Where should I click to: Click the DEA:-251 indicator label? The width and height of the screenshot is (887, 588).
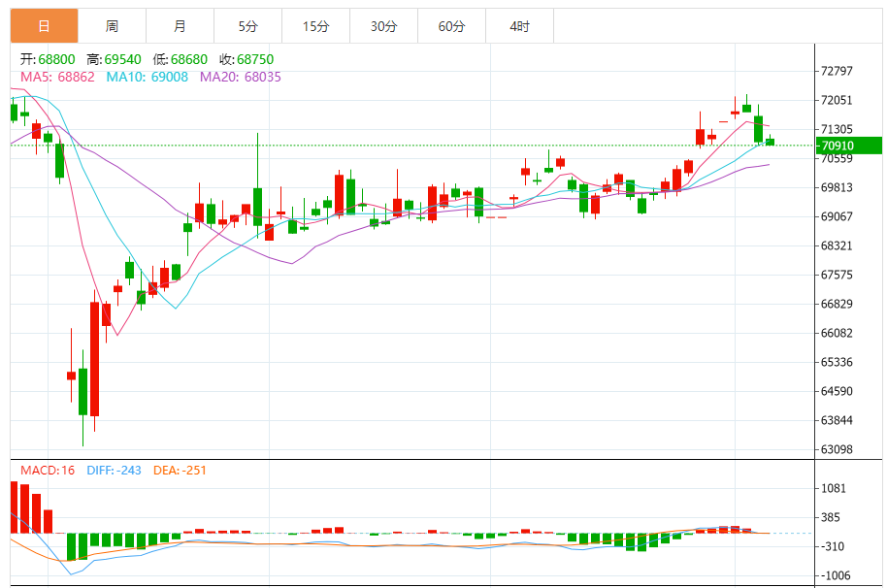pyautogui.click(x=180, y=471)
